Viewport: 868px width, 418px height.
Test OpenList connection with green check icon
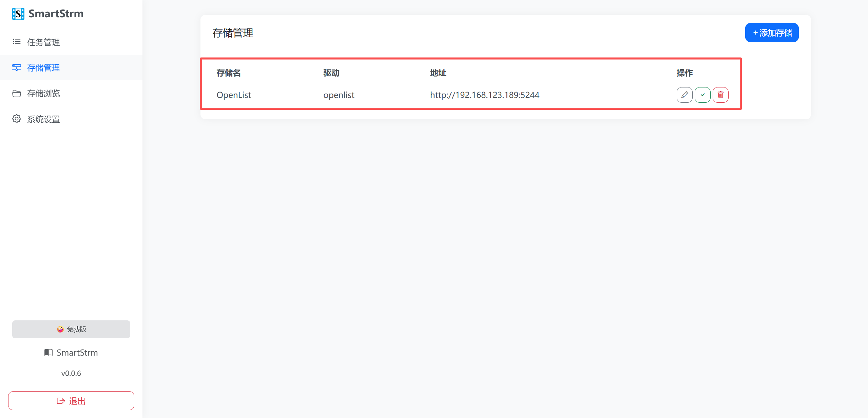[x=702, y=95]
